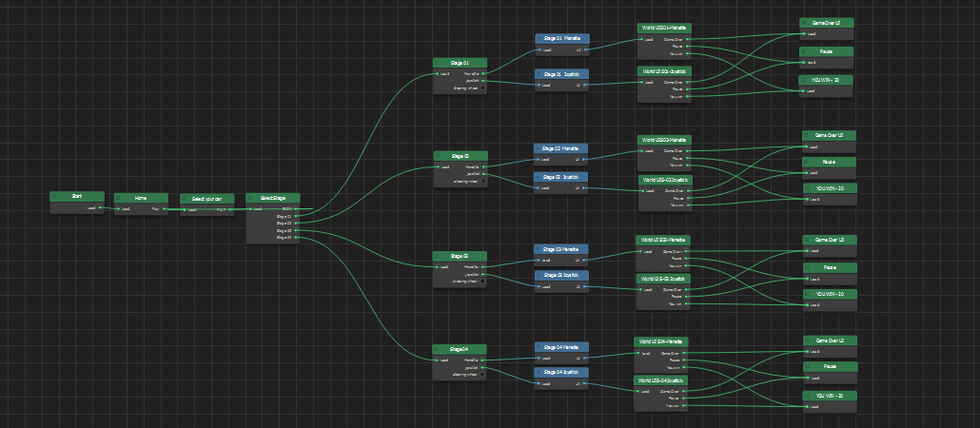Select the World UI S01-Manette node header
Image resolution: width=980 pixels, height=428 pixels.
(x=665, y=29)
